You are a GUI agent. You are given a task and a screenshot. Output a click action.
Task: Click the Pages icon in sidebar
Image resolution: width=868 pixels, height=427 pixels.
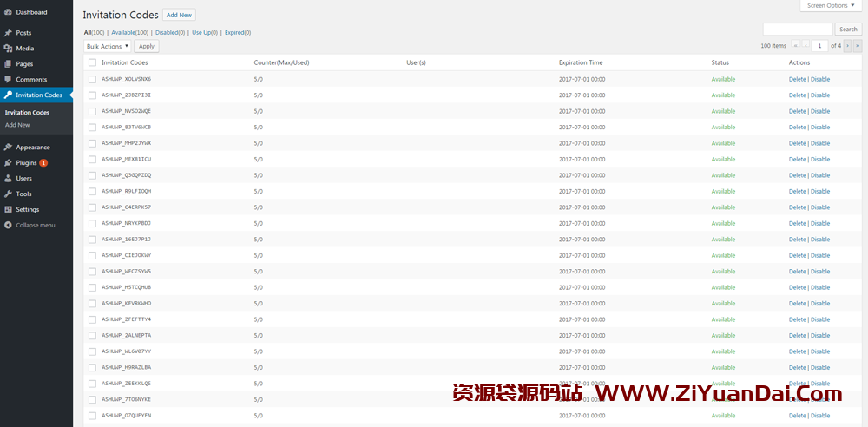[x=8, y=63]
